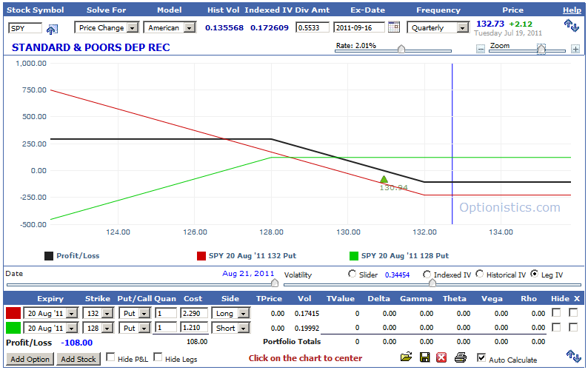
Task: Open the Solve For Price Change dropdown
Action: 107,27
